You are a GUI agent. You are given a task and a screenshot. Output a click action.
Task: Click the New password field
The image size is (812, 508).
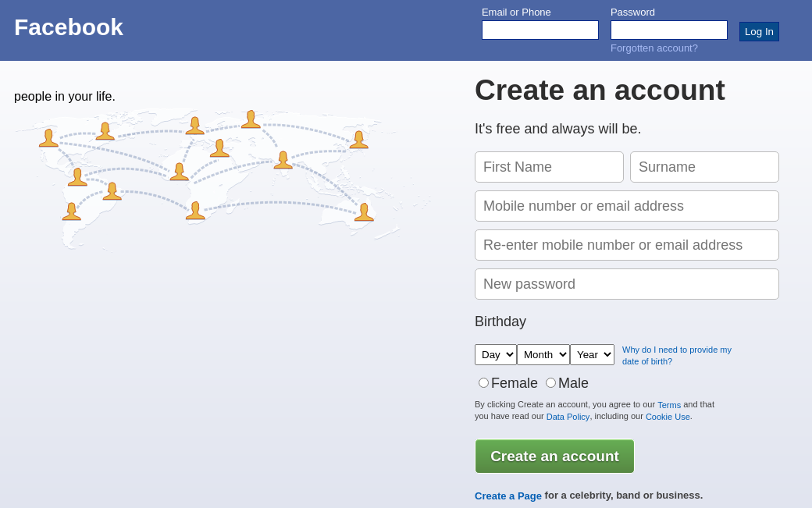tap(627, 284)
